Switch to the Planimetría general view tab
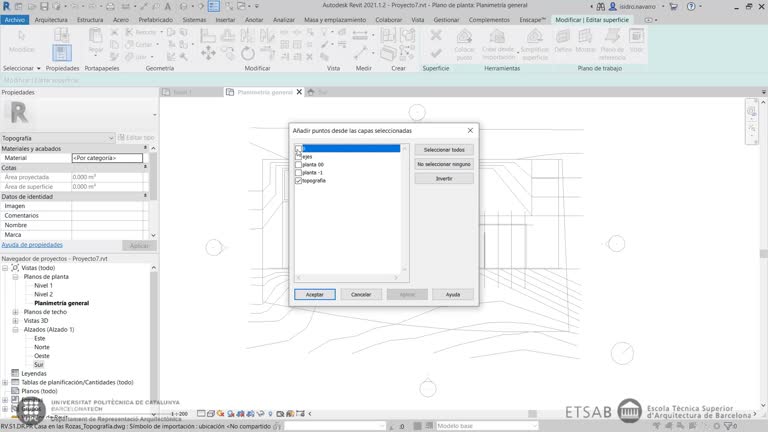 264,92
